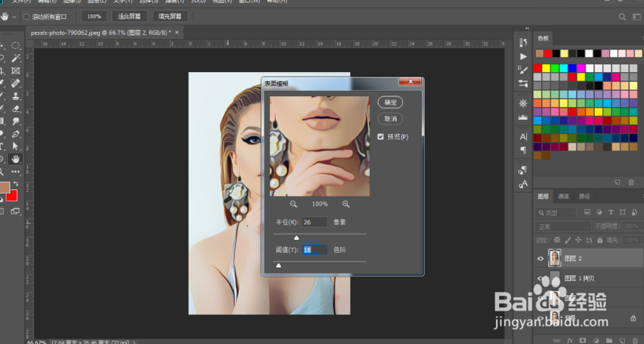644x344 pixels.
Task: Click the 100% zoom button
Action: [x=94, y=17]
